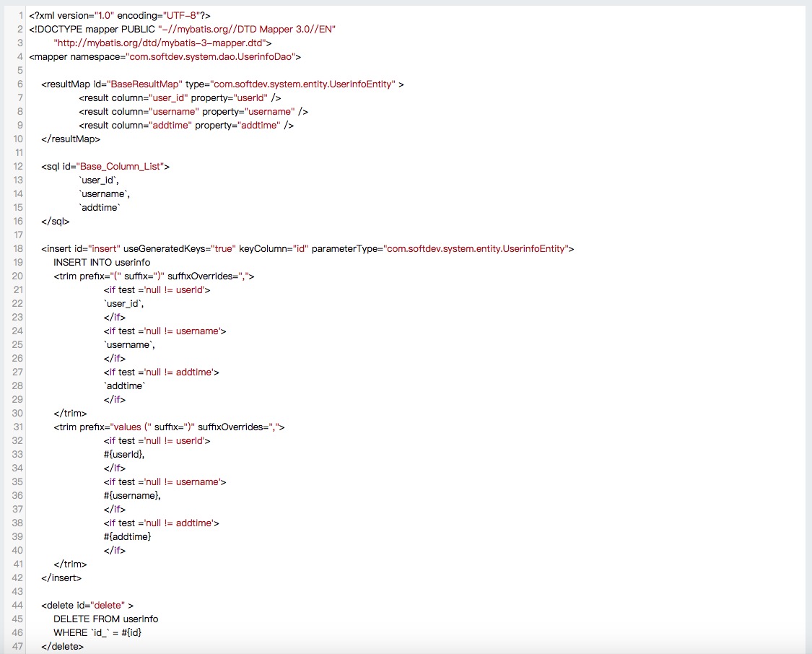Click line number 47 in the gutter

pyautogui.click(x=18, y=646)
